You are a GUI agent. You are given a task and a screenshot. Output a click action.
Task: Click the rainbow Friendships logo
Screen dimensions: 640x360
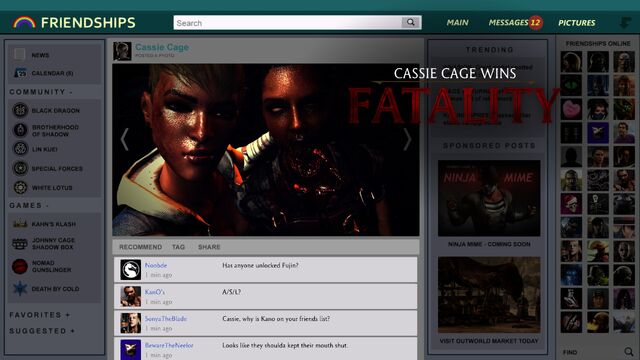pyautogui.click(x=24, y=22)
